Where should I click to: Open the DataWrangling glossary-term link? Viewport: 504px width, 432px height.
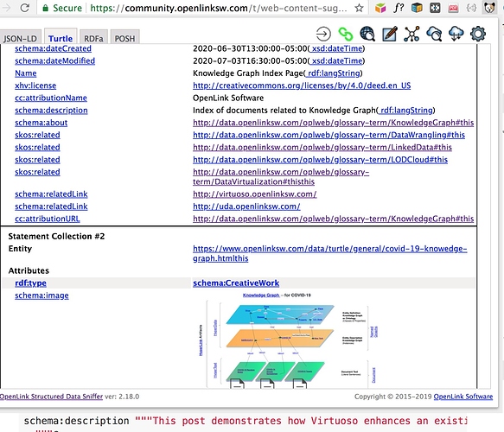tap(329, 135)
